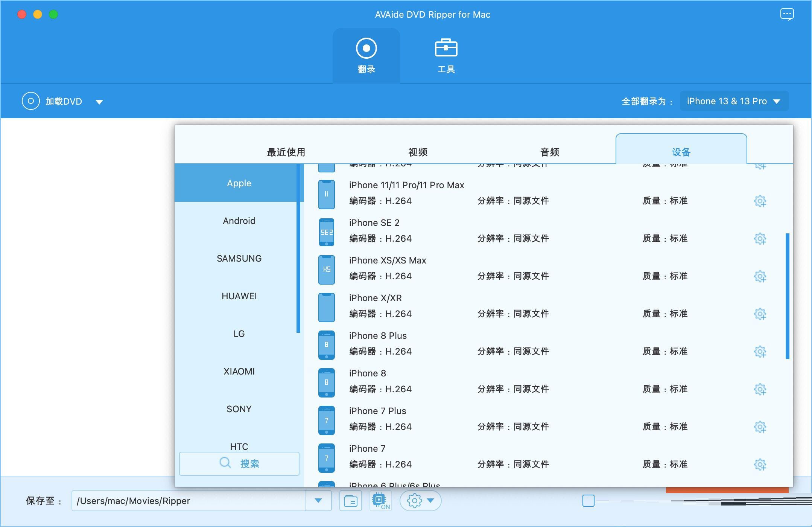Click the 搜索 search field
The height and width of the screenshot is (527, 812).
239,463
